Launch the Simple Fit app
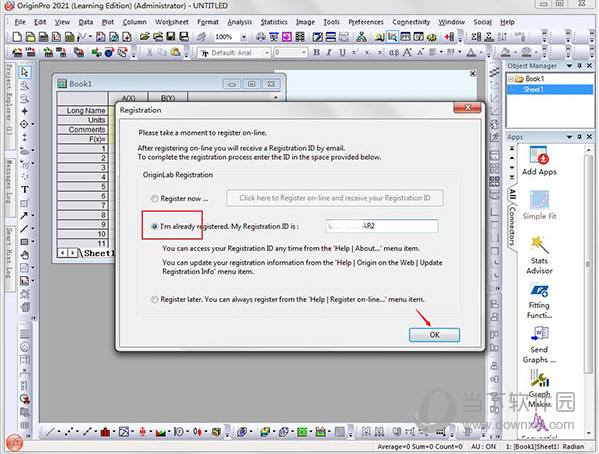Viewport: 599px width, 454px height. [539, 205]
